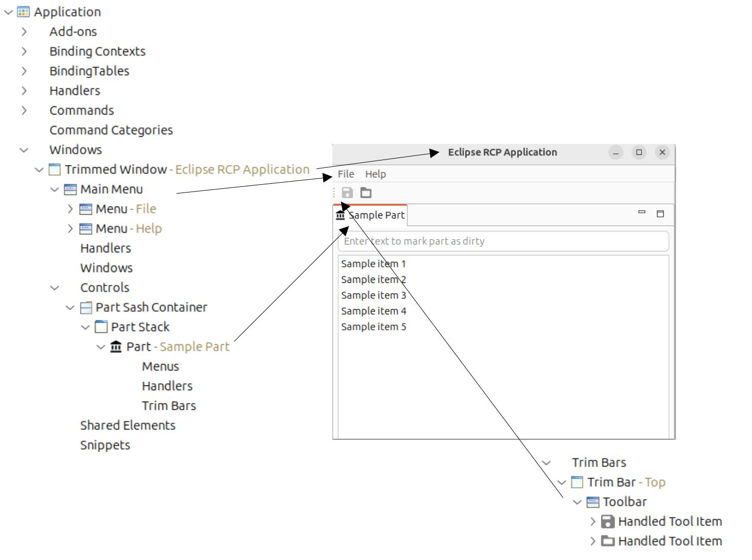
Task: Minimize the Eclipse RCP Application window
Action: 616,152
